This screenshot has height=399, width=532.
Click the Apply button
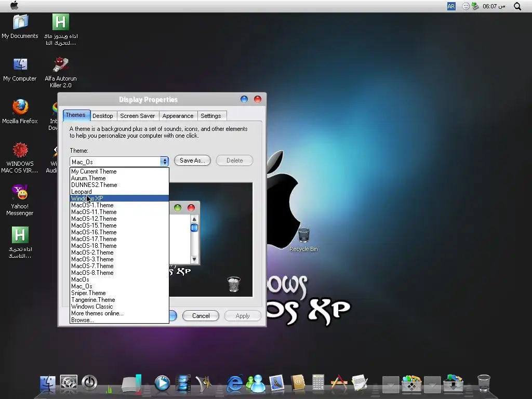[243, 315]
